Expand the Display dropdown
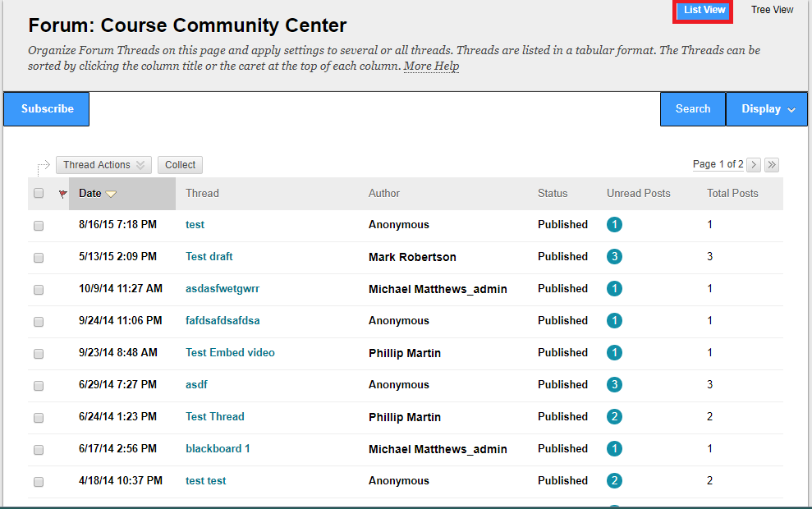This screenshot has width=812, height=509. click(765, 108)
